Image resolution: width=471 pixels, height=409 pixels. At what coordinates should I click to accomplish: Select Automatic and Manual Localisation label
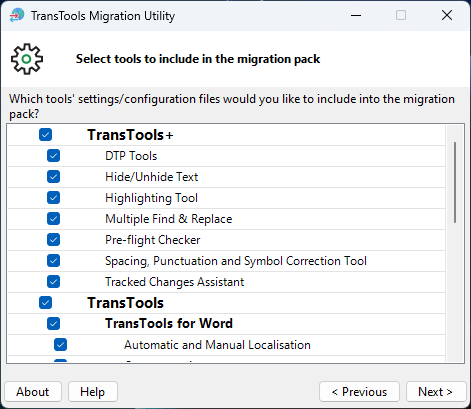pos(217,345)
